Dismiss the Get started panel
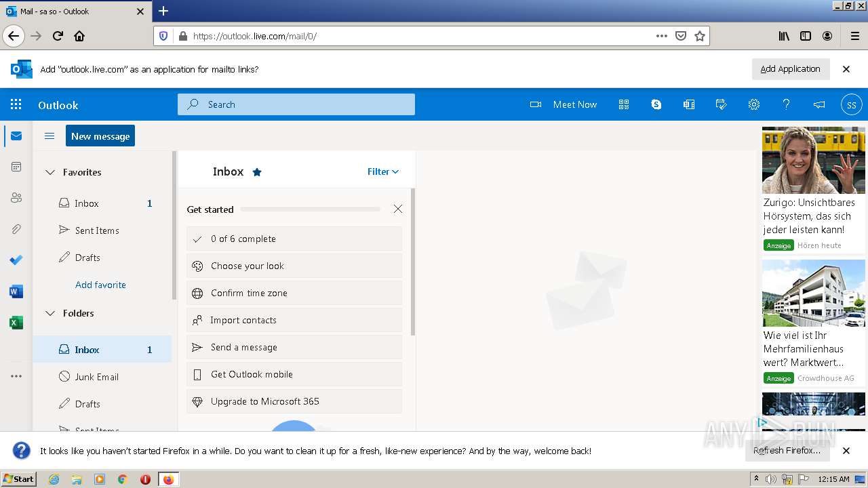Screen dimensions: 868x488 point(398,209)
